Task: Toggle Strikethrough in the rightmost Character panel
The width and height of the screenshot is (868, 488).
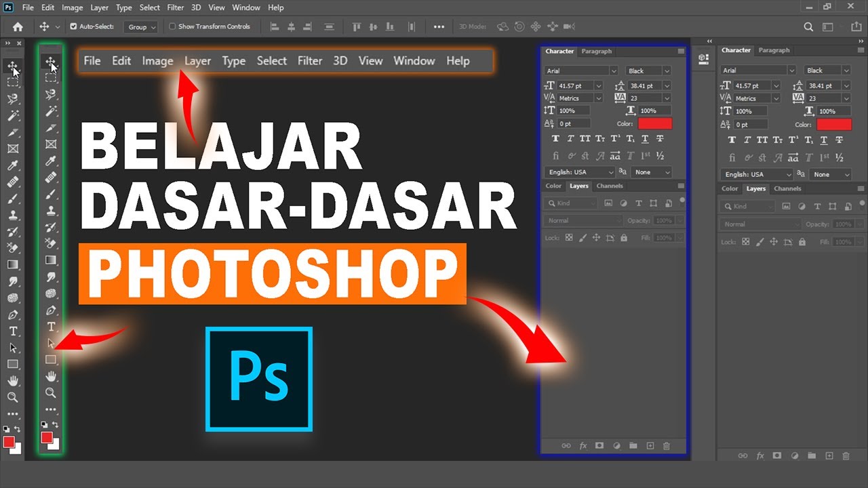Action: click(x=840, y=140)
